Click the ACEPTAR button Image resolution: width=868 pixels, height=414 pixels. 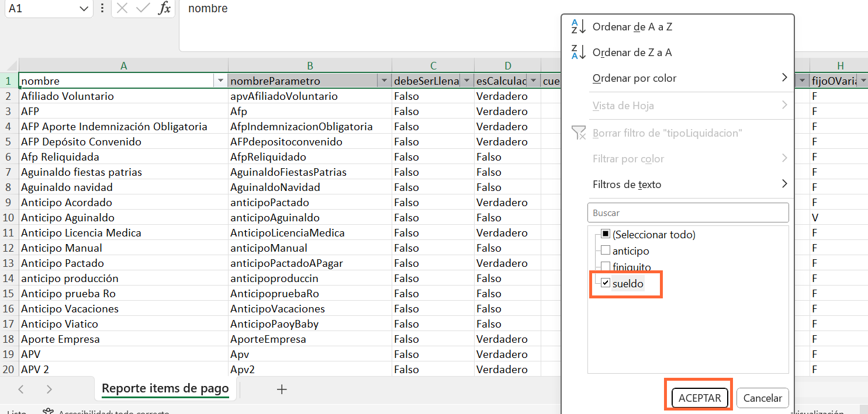(700, 398)
